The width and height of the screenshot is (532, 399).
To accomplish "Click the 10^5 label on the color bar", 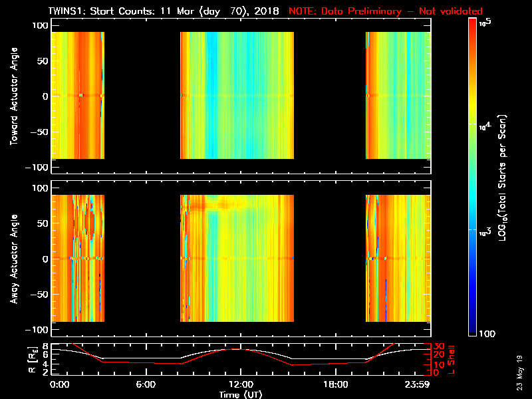I will click(x=485, y=23).
